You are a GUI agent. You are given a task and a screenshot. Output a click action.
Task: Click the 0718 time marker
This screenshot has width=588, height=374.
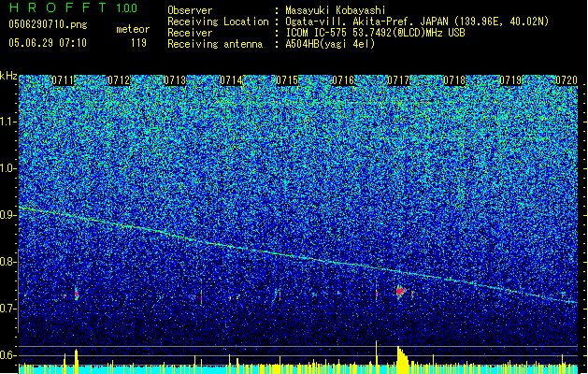tap(454, 80)
